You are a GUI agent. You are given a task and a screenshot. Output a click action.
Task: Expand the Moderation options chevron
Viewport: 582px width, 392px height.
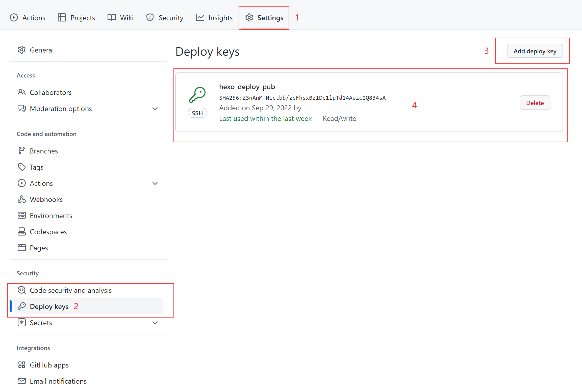click(x=155, y=109)
